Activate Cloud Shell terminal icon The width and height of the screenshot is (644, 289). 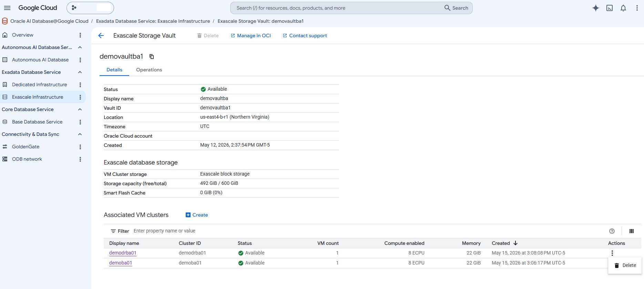[x=610, y=8]
